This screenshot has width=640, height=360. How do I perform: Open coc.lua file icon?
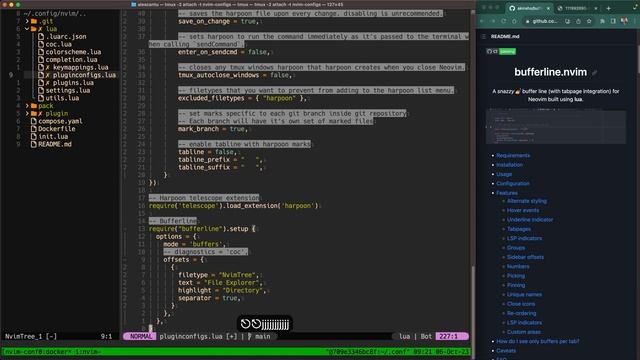41,44
